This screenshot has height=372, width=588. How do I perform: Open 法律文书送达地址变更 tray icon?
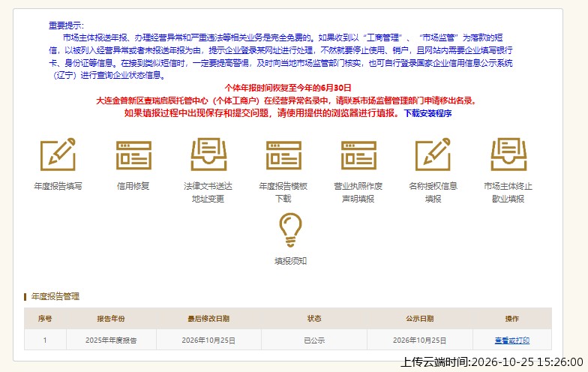208,154
